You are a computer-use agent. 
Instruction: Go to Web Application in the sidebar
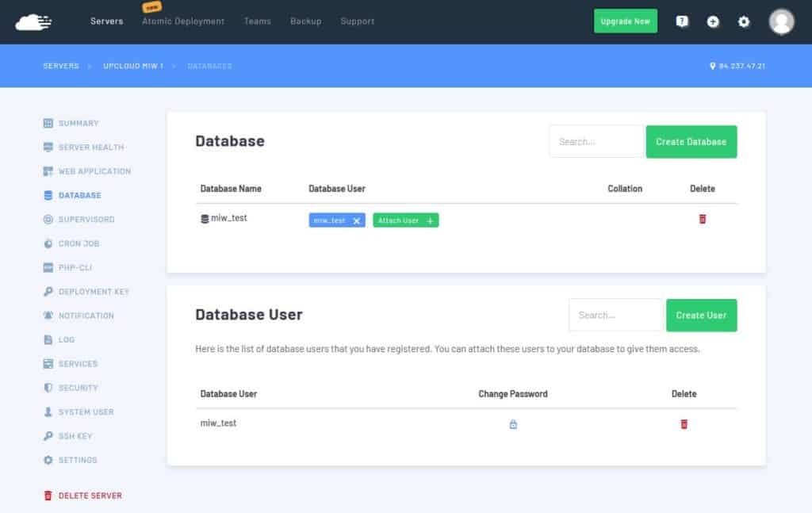pos(94,171)
